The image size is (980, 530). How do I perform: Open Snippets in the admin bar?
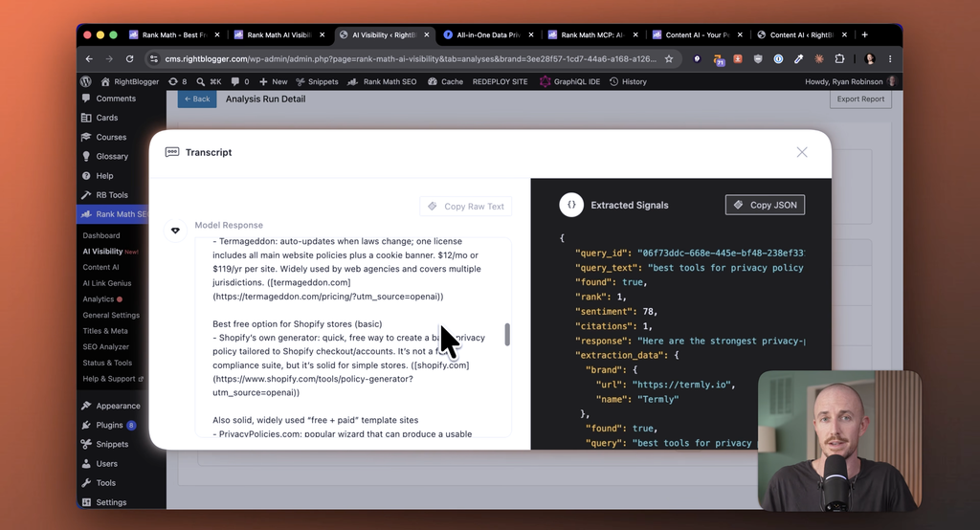coord(317,82)
